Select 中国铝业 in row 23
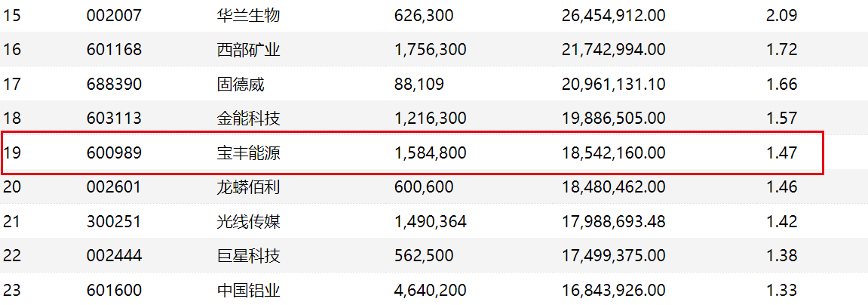The height and width of the screenshot is (305, 868). 248,290
